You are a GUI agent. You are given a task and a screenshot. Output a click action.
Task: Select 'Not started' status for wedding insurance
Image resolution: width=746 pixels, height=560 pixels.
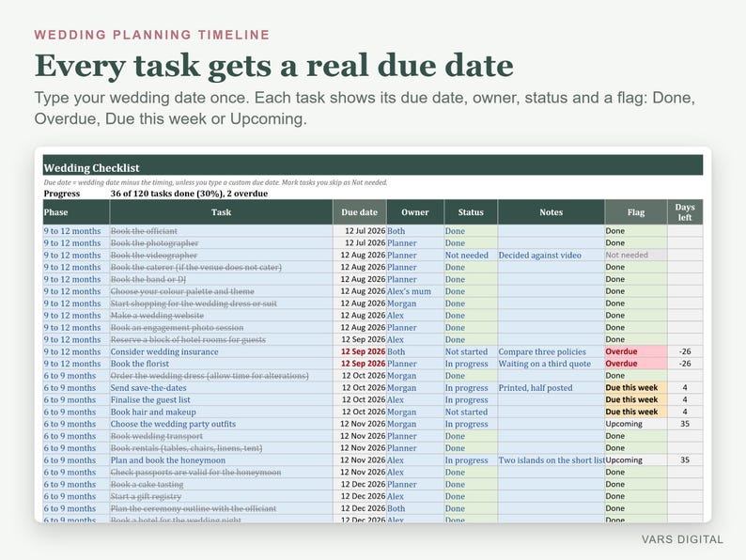tap(471, 351)
